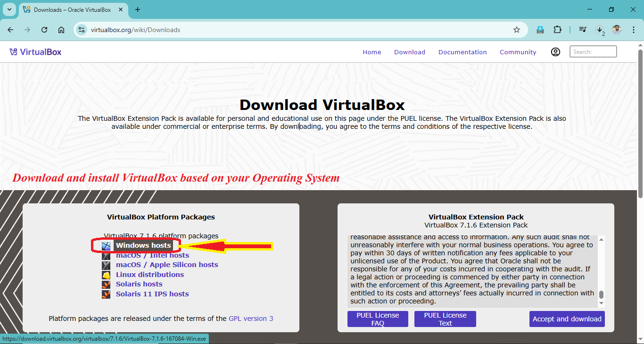Go forward to the next page
The image size is (644, 344).
point(27,30)
